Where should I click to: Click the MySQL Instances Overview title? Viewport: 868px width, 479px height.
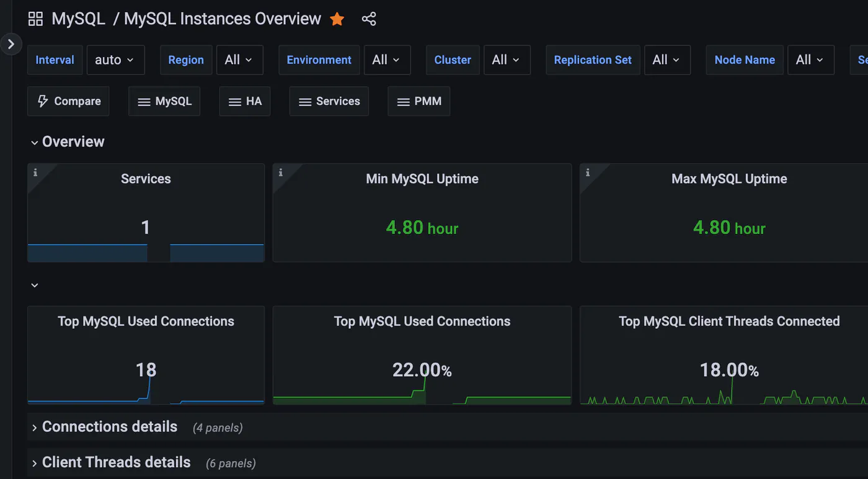click(x=223, y=19)
